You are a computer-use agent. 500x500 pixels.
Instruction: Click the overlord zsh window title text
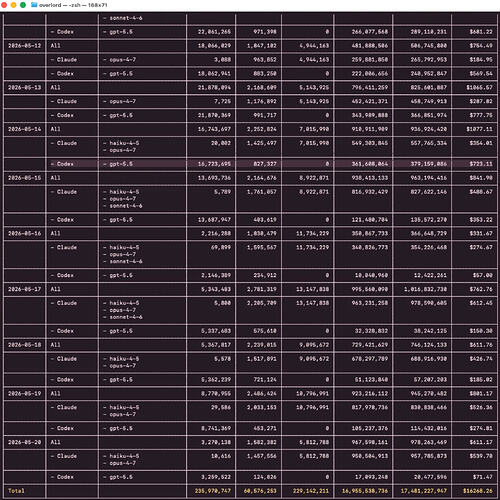(73, 5)
